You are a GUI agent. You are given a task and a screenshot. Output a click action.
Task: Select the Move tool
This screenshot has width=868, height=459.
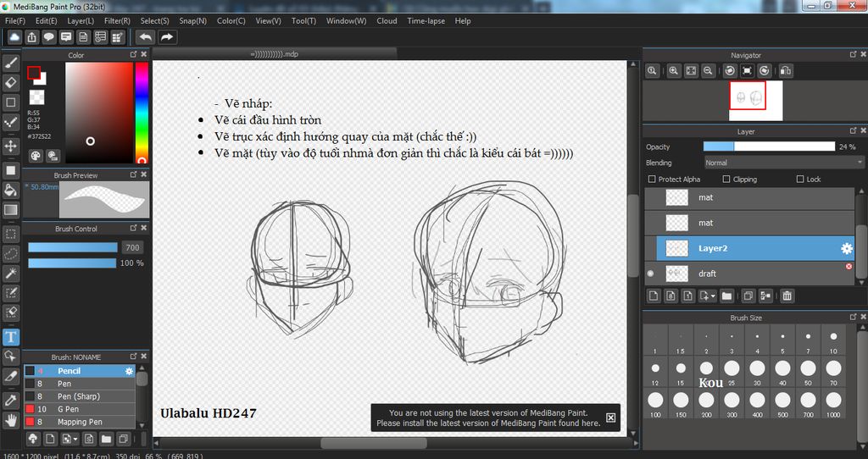pos(11,147)
